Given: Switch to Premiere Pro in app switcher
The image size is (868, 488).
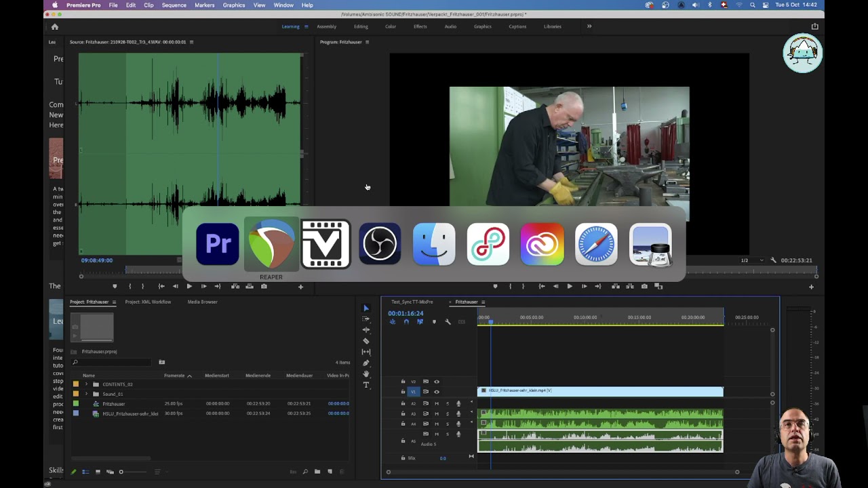Looking at the screenshot, I should (217, 244).
